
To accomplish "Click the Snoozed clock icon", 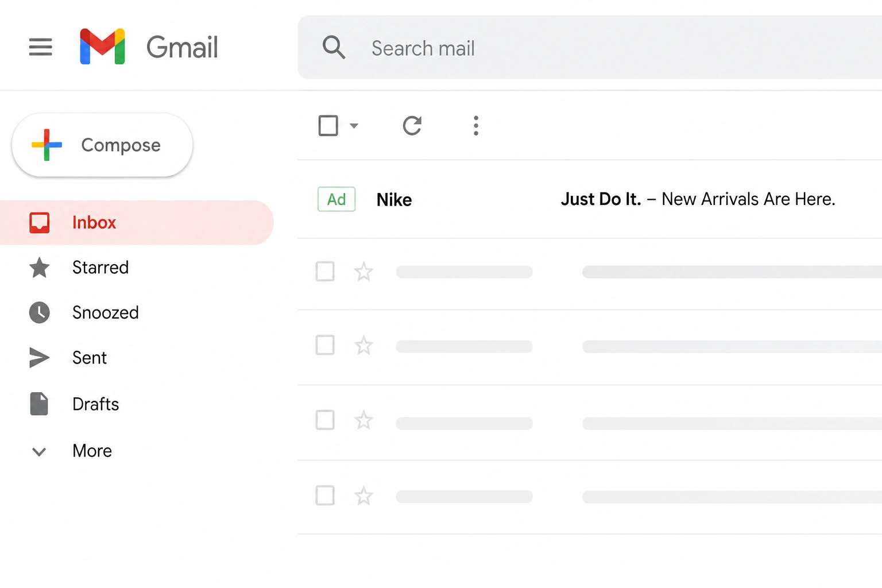I will (40, 313).
